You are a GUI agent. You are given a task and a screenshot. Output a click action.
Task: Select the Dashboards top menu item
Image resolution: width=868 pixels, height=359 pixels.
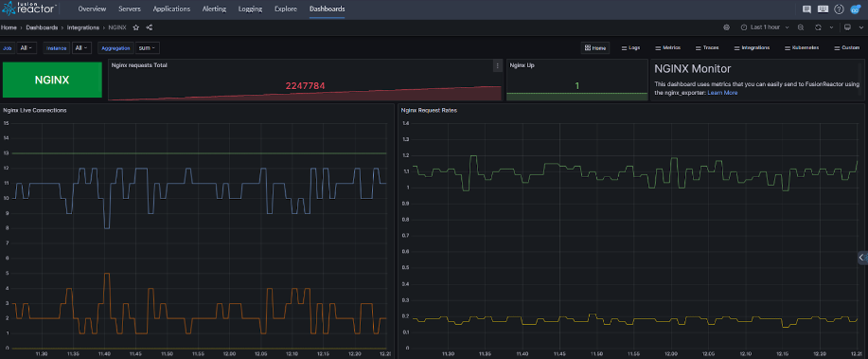pyautogui.click(x=328, y=9)
